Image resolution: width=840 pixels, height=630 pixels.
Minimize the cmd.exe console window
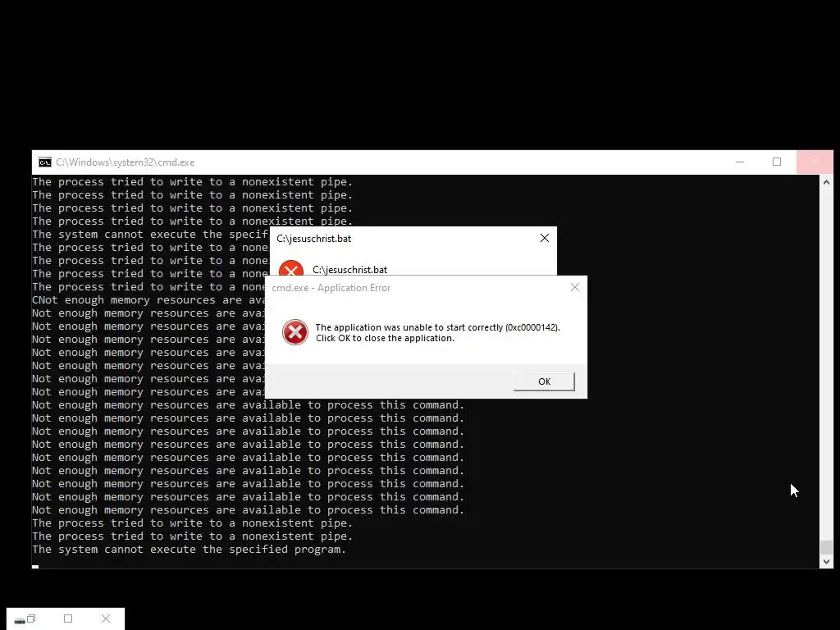(x=740, y=162)
